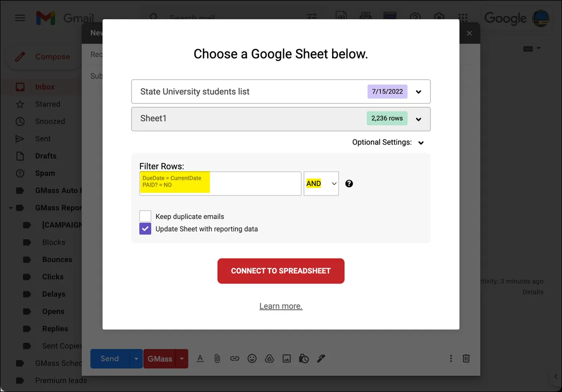
Task: Attach files with the paperclip icon
Action: (x=217, y=358)
